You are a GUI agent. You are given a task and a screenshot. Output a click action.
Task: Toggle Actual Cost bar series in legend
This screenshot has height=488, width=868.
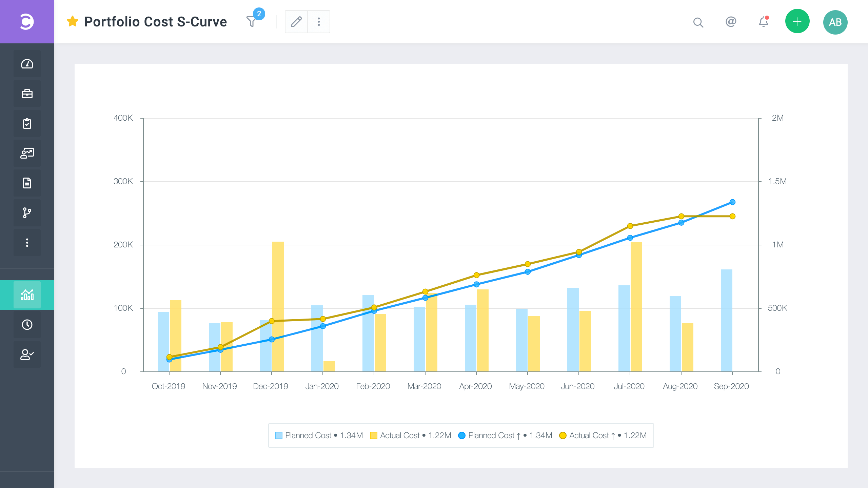coord(374,435)
